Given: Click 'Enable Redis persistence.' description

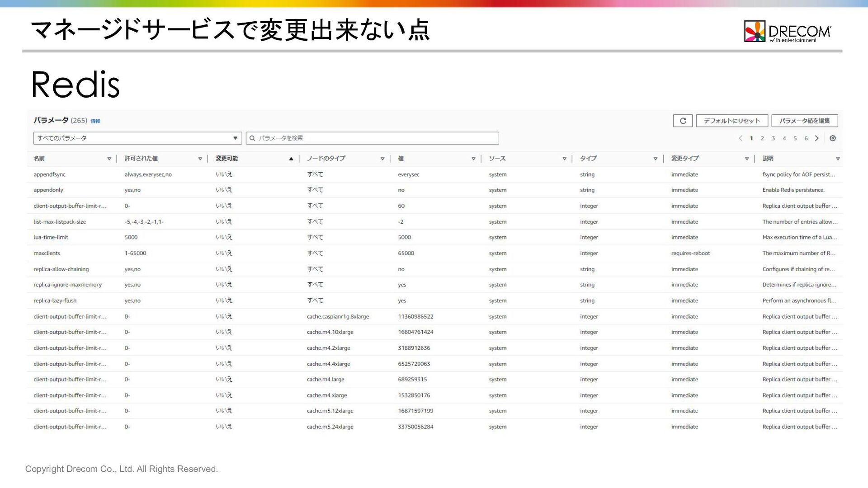Looking at the screenshot, I should tap(793, 190).
